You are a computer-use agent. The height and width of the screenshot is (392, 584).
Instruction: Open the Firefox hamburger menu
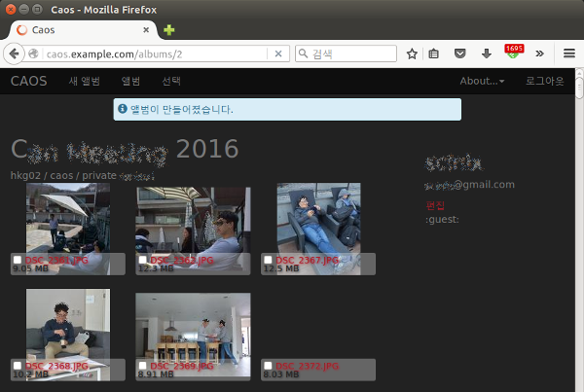point(568,54)
